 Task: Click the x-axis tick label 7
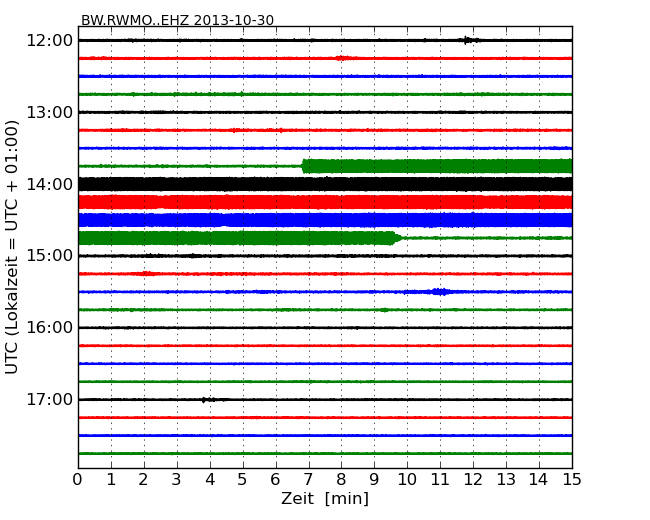click(x=308, y=480)
